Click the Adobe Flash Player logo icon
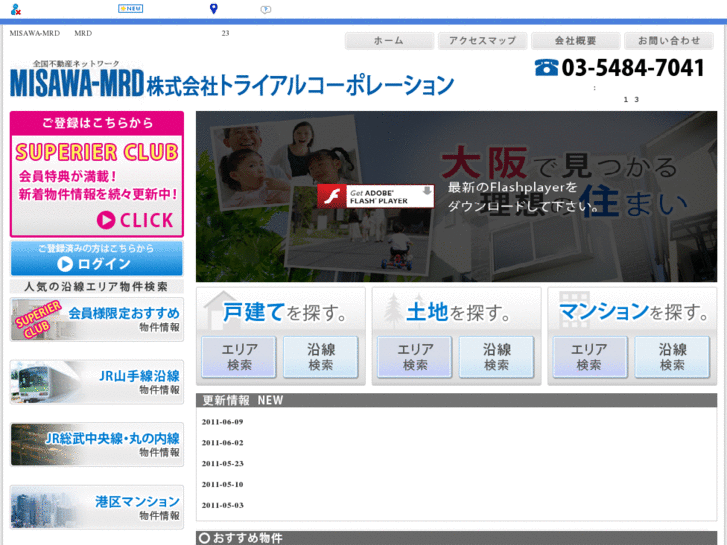Viewport: 727px width, 545px height. click(332, 196)
